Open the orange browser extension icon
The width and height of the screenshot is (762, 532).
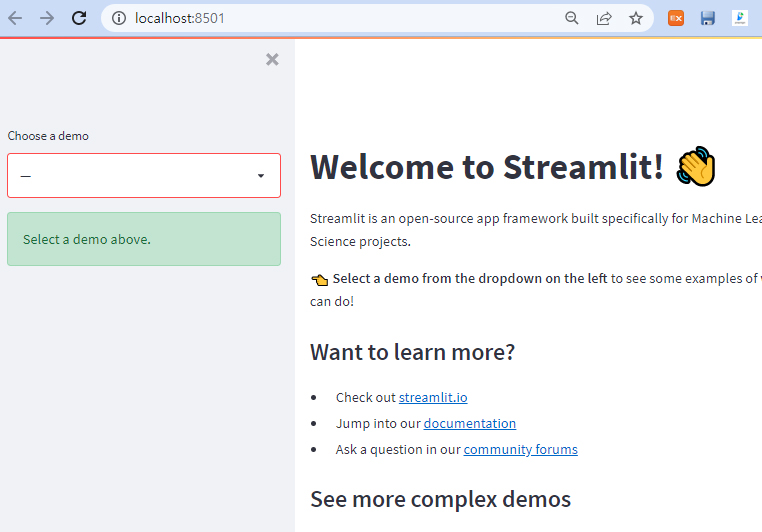676,18
